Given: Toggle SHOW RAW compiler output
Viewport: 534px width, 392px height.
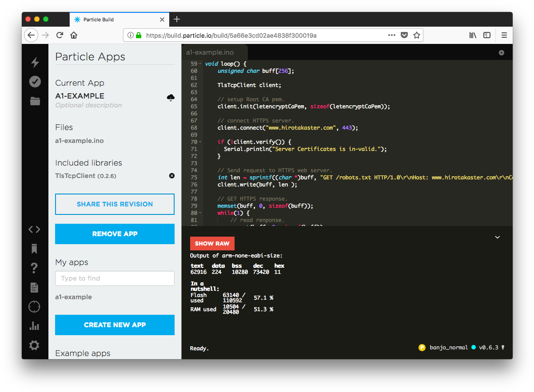Looking at the screenshot, I should click(212, 243).
